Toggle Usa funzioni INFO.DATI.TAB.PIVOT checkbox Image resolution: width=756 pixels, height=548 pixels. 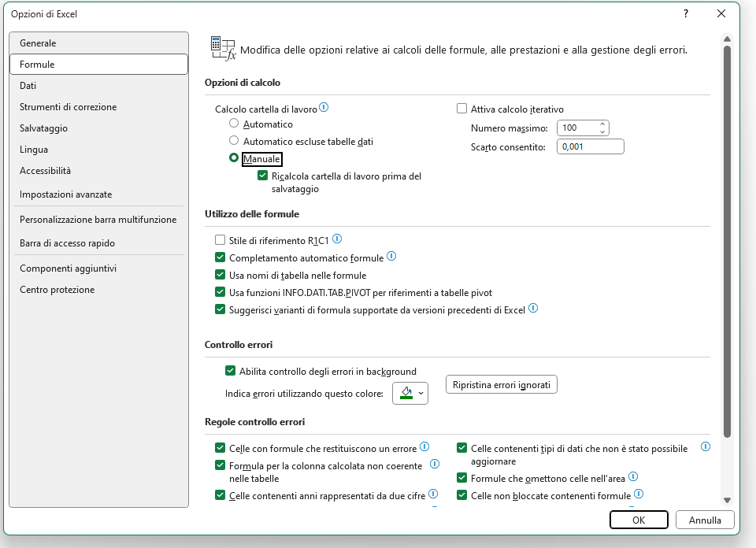(x=220, y=292)
